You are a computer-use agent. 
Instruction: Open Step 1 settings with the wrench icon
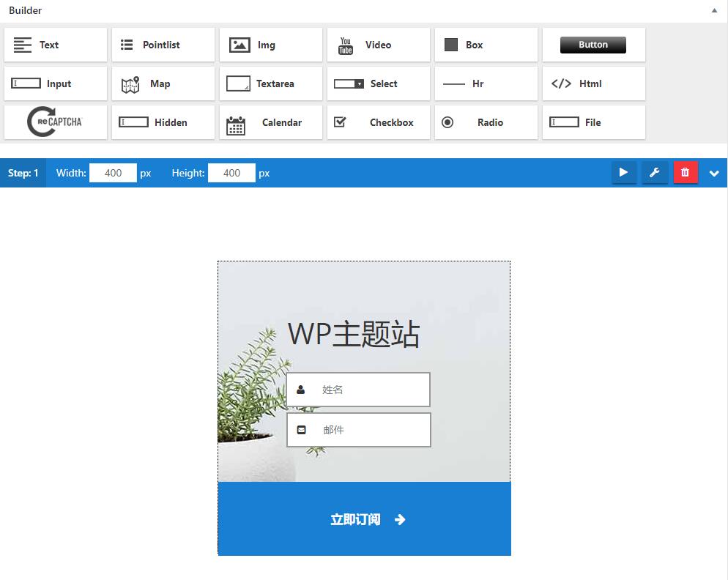655,173
